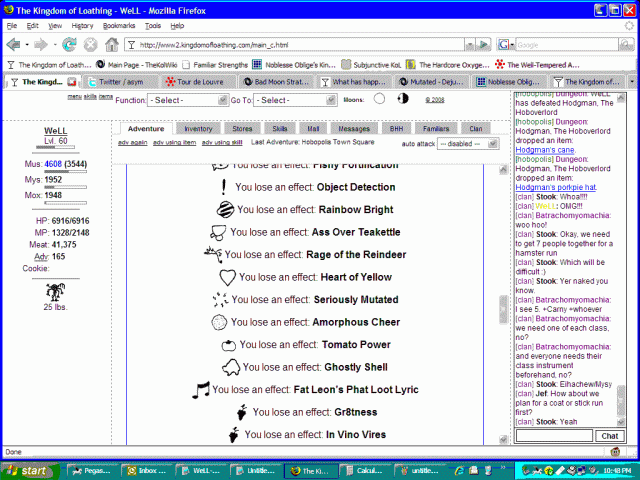Click the 'adv again' link

(x=132, y=143)
